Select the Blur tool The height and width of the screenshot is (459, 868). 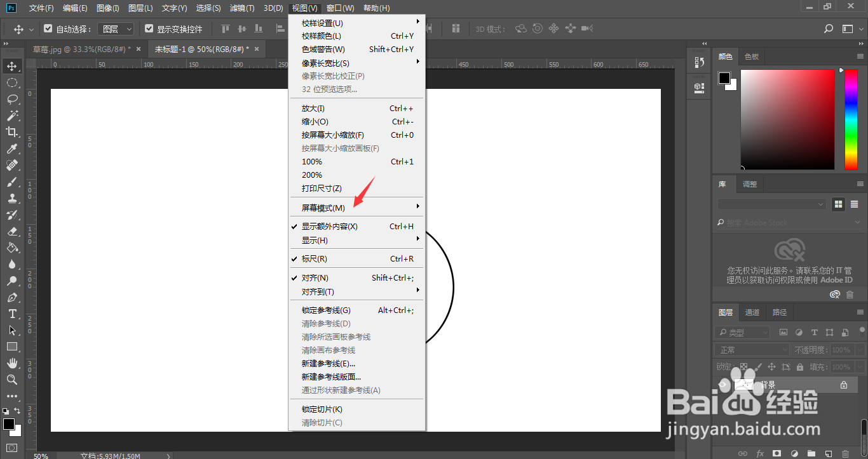(x=12, y=264)
